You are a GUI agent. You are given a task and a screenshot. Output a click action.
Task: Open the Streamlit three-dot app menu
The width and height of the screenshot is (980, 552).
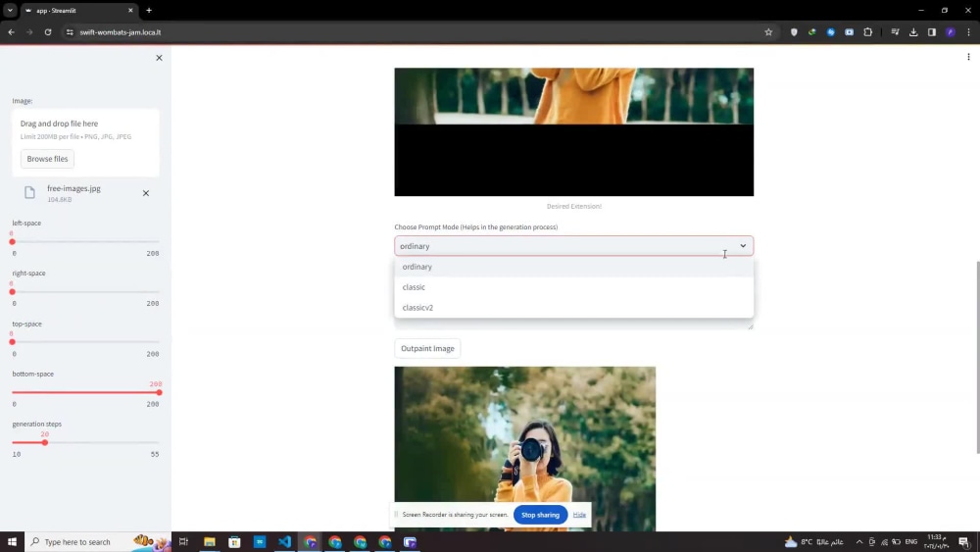pyautogui.click(x=968, y=57)
